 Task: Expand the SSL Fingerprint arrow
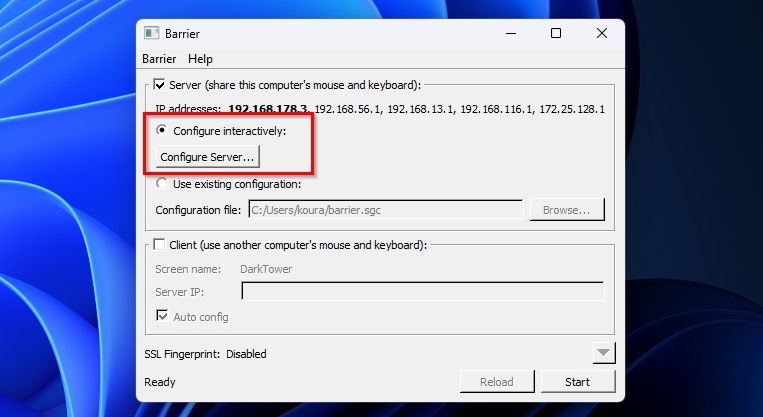pyautogui.click(x=604, y=353)
